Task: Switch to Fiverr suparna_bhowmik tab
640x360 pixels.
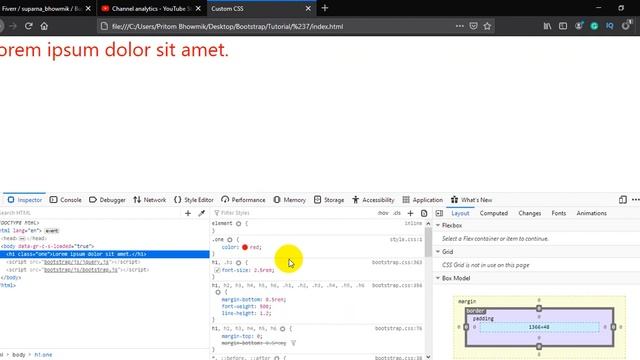Action: pos(41,9)
